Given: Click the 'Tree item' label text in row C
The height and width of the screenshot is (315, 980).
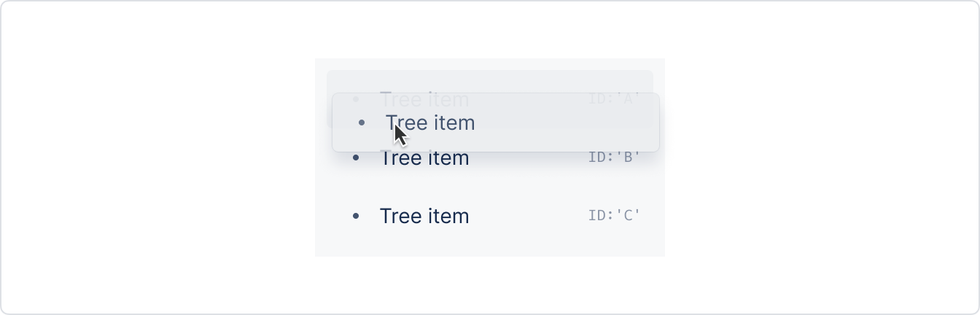Looking at the screenshot, I should click(x=424, y=216).
